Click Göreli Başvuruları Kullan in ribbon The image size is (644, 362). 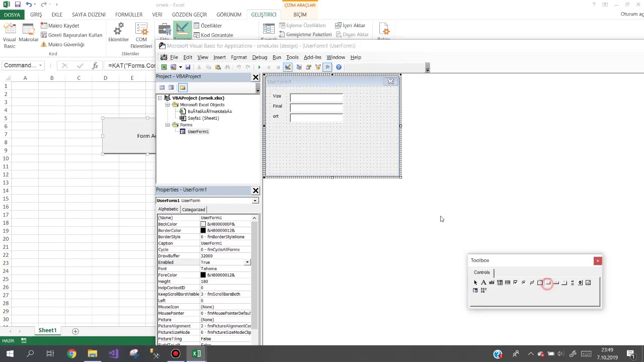point(71,35)
